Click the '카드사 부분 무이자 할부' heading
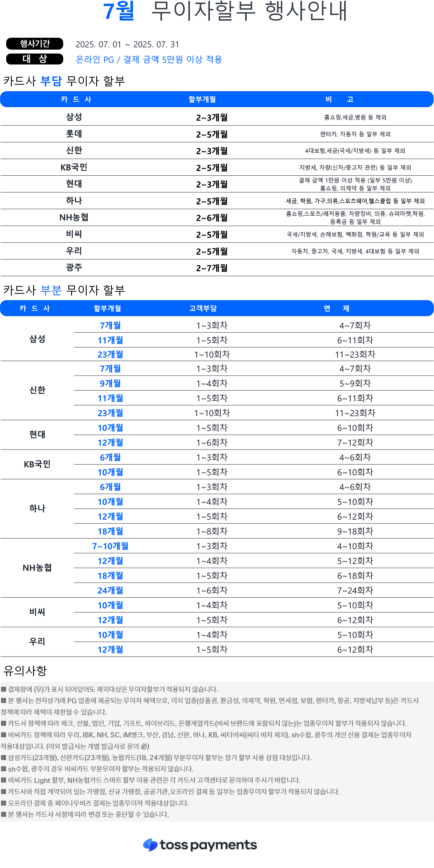Viewport: 434px width, 868px height. (64, 290)
